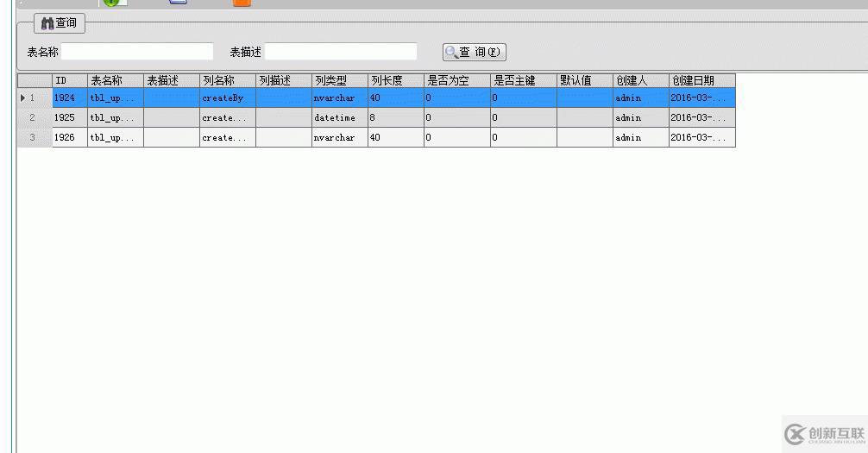Sort by 列名称 column header
The width and height of the screenshot is (868, 453).
228,81
